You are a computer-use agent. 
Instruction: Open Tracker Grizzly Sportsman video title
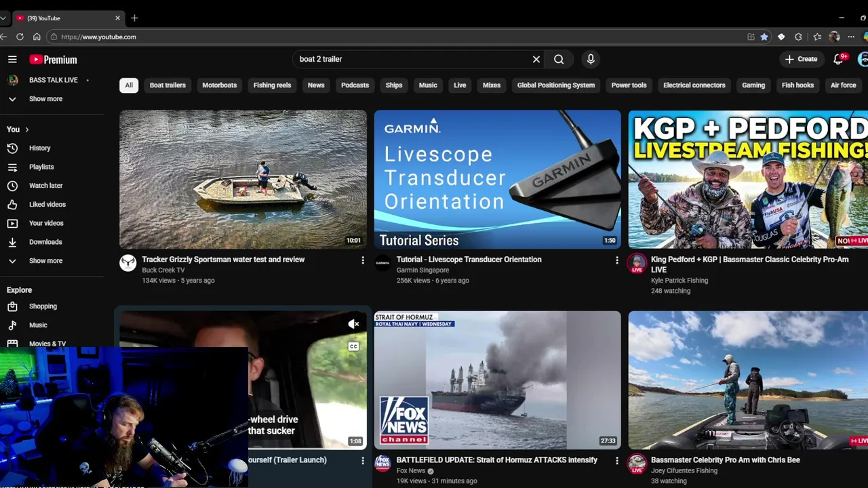pyautogui.click(x=223, y=260)
